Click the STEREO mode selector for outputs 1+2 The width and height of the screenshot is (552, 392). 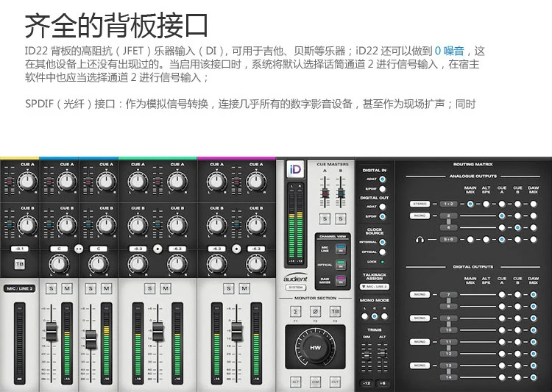pyautogui.click(x=420, y=204)
